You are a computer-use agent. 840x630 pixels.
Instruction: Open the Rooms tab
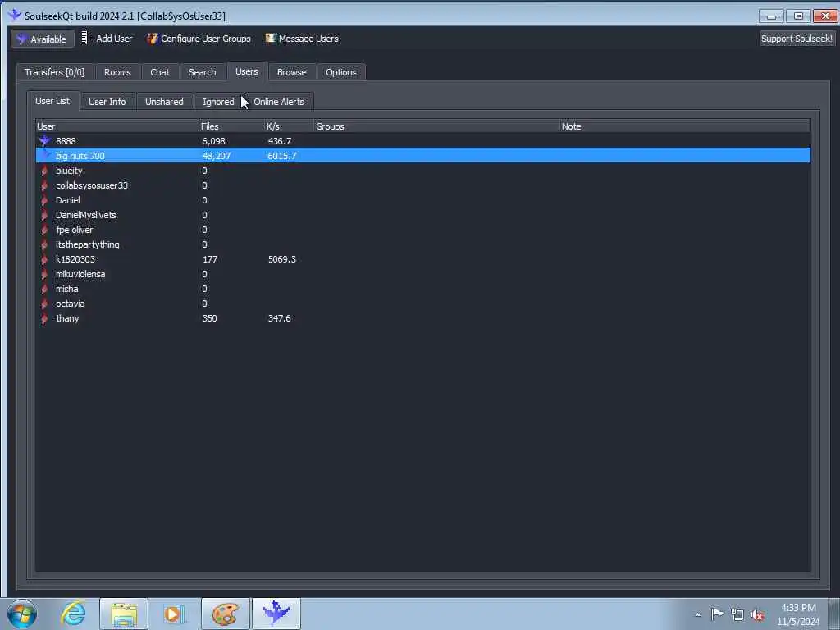tap(117, 72)
